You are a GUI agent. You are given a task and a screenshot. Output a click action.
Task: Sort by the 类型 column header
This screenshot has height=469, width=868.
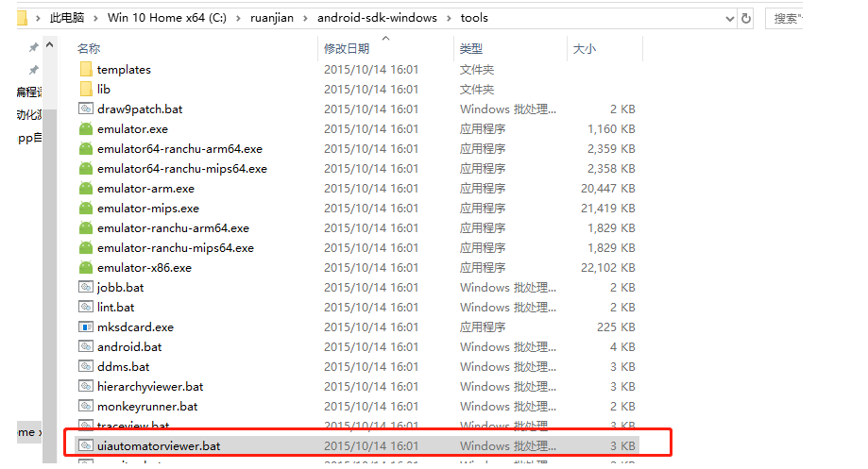point(471,49)
